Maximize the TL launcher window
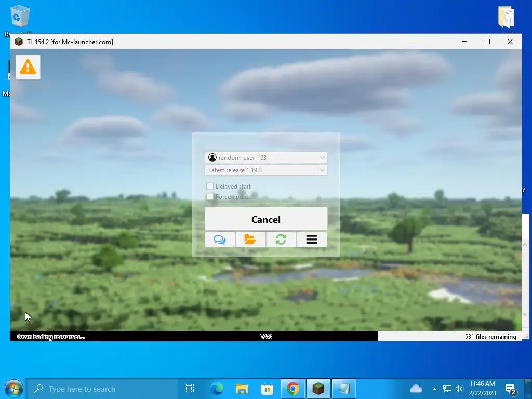 point(487,42)
